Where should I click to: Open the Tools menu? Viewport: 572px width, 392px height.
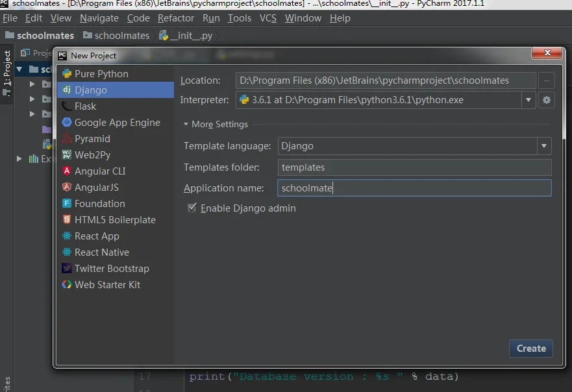coord(240,18)
